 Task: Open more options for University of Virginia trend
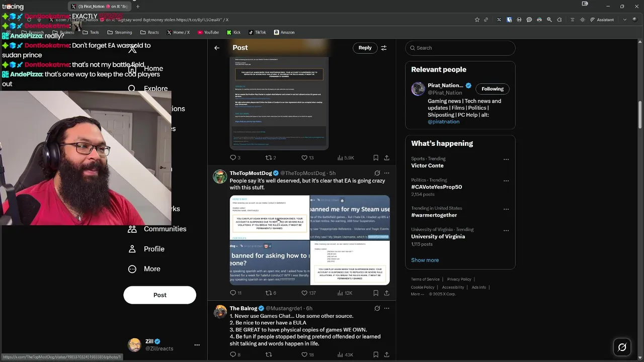pos(506,230)
